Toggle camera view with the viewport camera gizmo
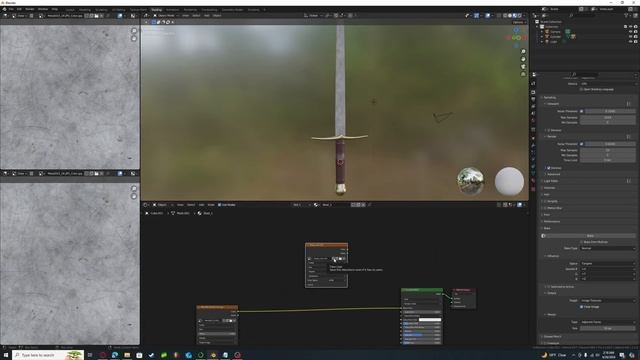Viewport: 640px width, 360px height. (x=523, y=67)
